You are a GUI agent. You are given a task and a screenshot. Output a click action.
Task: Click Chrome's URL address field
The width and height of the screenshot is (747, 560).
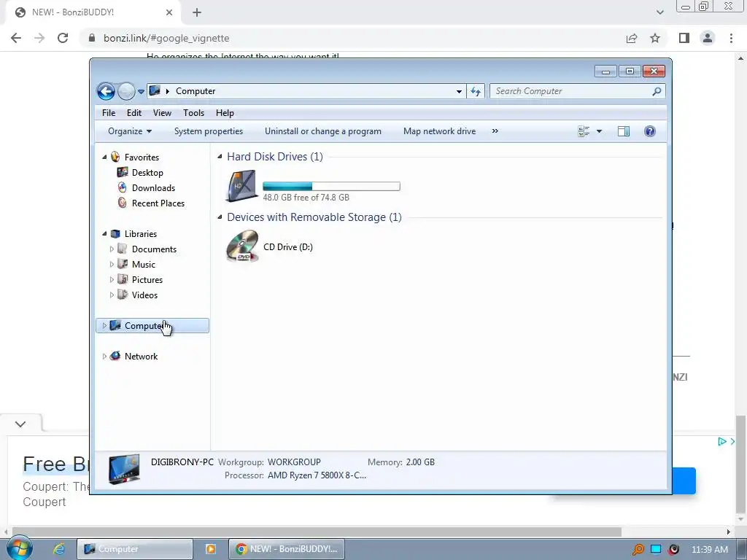352,38
